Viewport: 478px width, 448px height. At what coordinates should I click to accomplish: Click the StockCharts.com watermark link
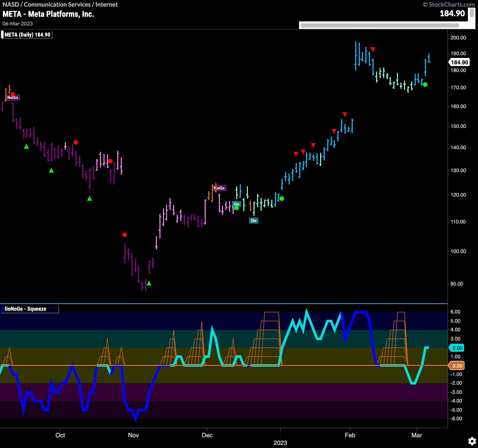449,4
